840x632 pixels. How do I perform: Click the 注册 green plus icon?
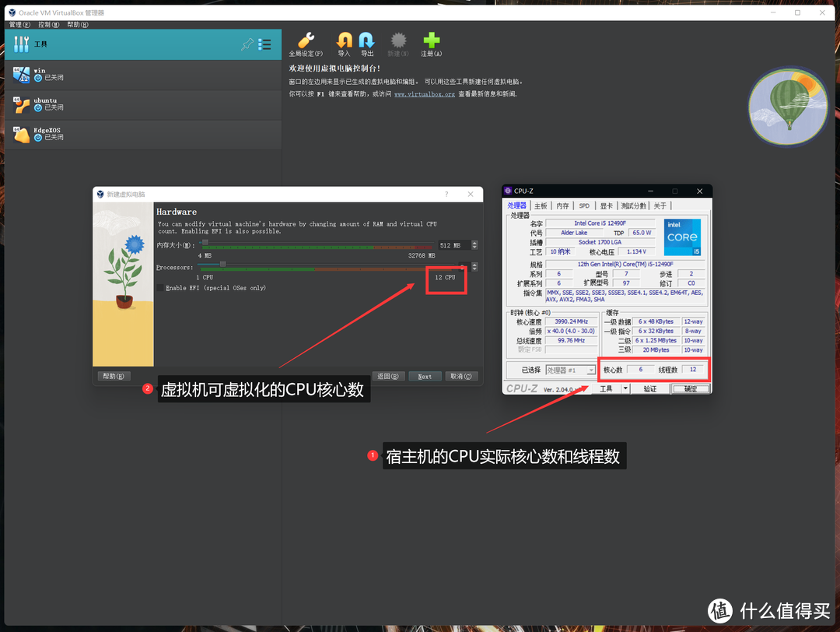point(431,40)
